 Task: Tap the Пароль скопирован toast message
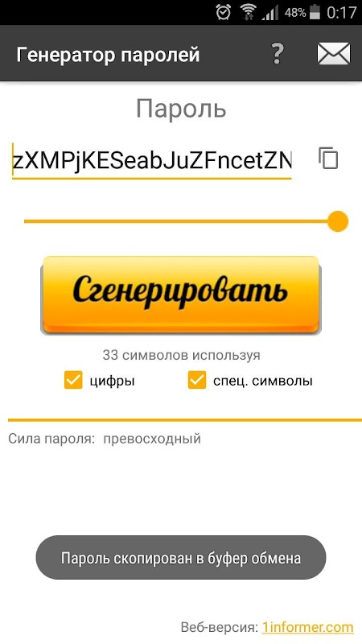click(x=180, y=558)
